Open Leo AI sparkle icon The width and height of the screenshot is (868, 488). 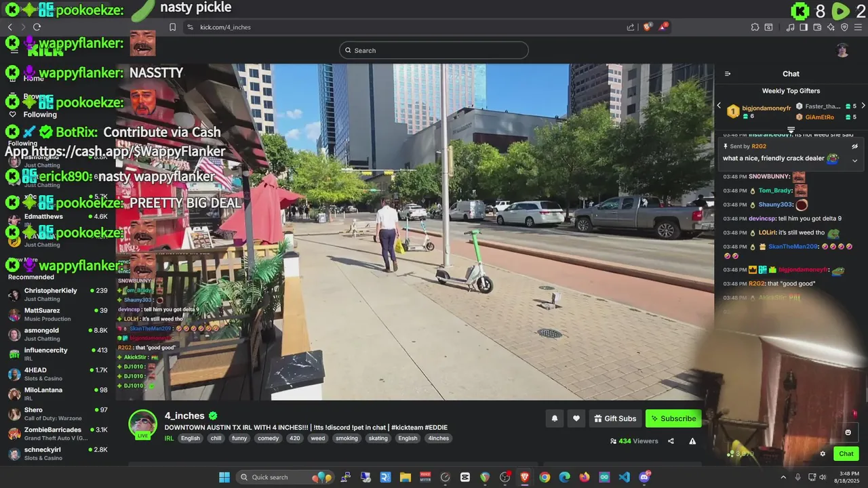click(x=831, y=27)
